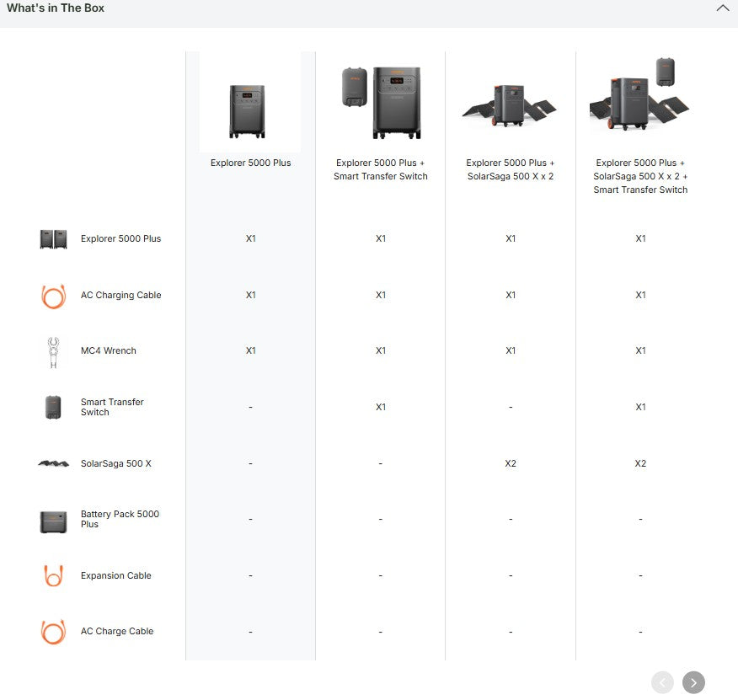Click the 'What's in The Box' heading
Screen dimensions: 738x700
pyautogui.click(x=56, y=8)
